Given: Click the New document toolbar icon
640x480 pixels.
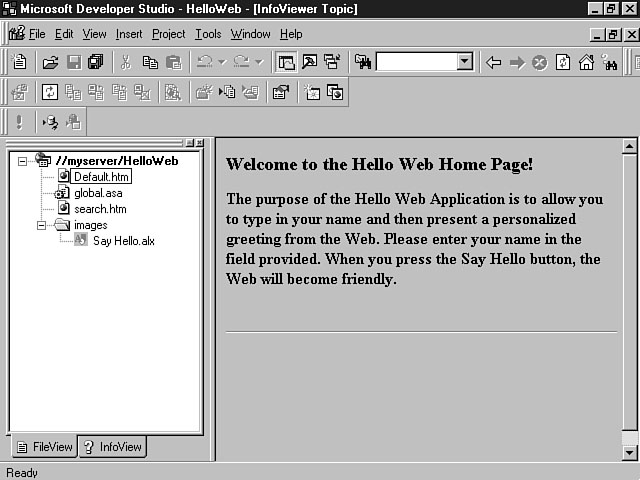Looking at the screenshot, I should coord(19,62).
